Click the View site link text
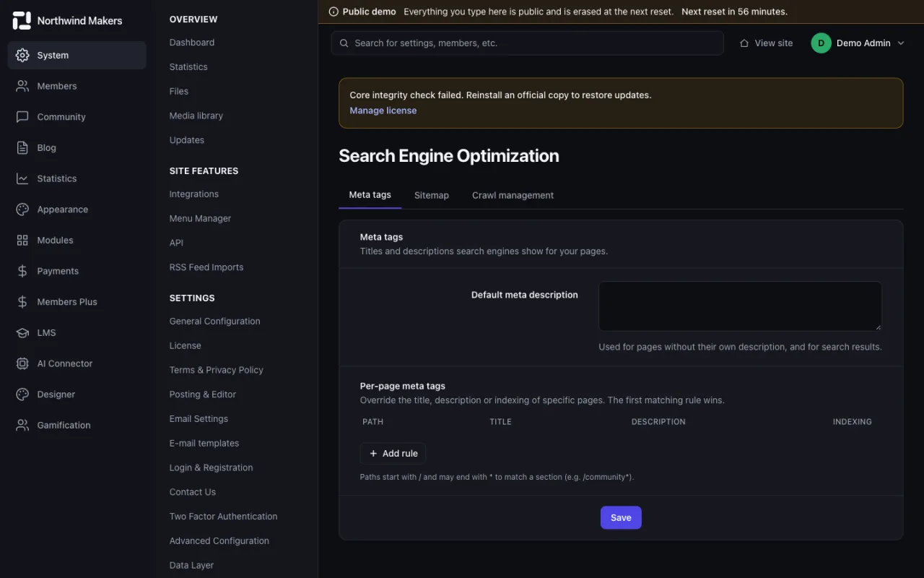The image size is (924, 578). point(774,43)
